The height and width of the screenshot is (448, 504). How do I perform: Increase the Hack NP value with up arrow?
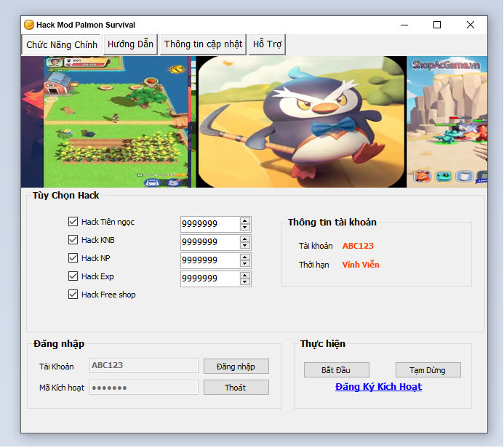244,257
